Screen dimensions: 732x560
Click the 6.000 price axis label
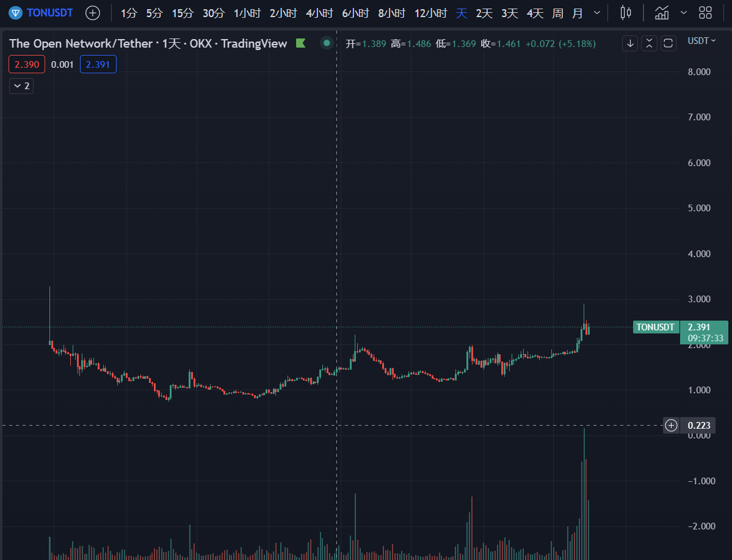(x=699, y=163)
